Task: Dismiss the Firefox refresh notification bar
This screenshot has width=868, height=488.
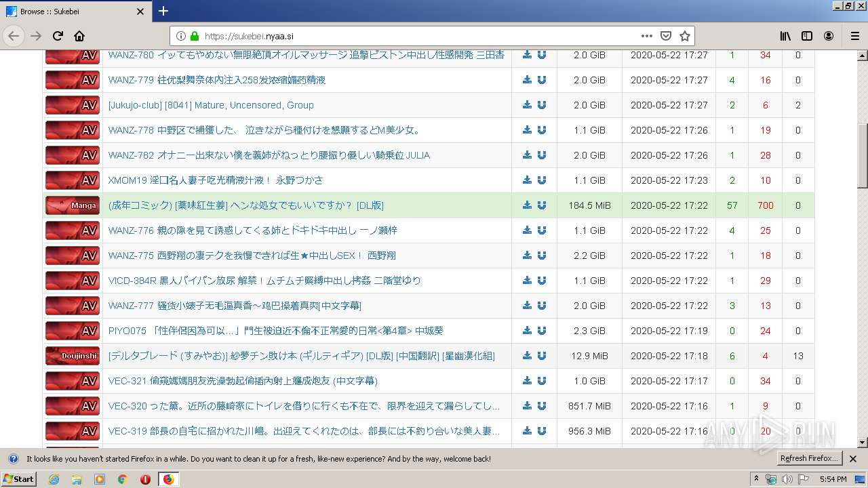Action: [853, 459]
